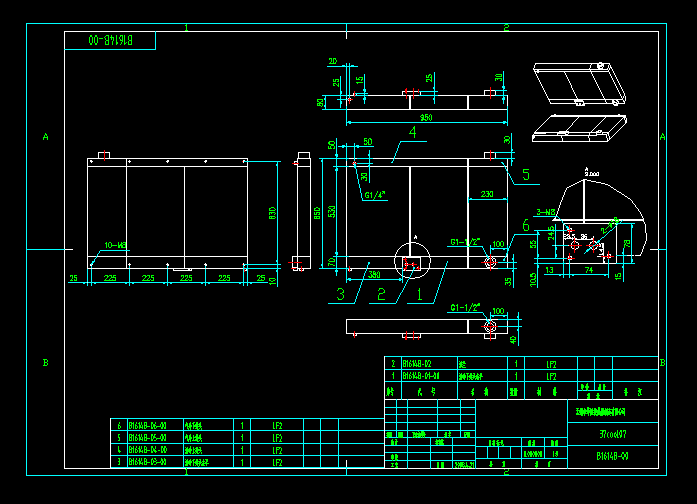Select part number B1614B-03-00 in parts list
This screenshot has width=697, height=504.
(147, 462)
